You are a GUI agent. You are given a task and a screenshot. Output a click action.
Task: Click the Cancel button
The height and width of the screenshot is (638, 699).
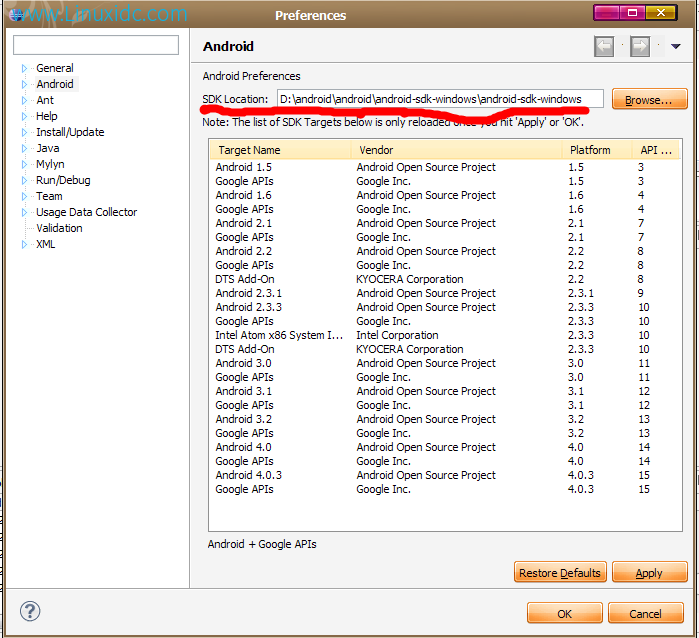point(646,613)
